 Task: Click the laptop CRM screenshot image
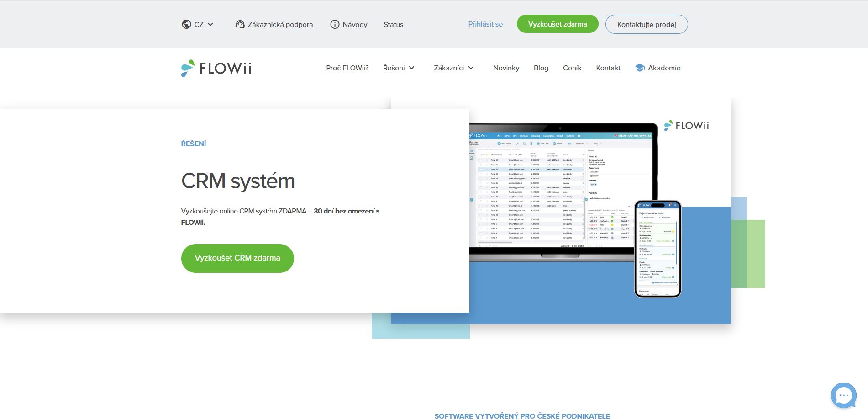click(x=563, y=192)
